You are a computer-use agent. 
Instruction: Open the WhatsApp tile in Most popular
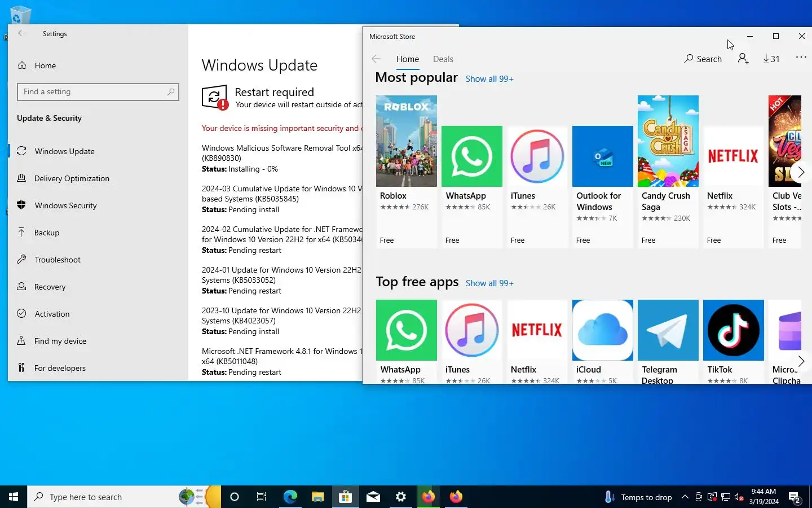(x=471, y=186)
